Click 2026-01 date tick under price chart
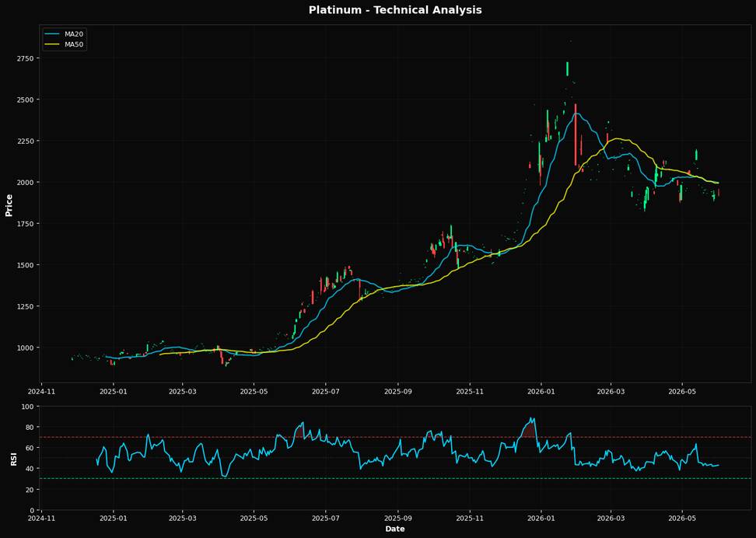Image resolution: width=756 pixels, height=538 pixels. pos(541,391)
